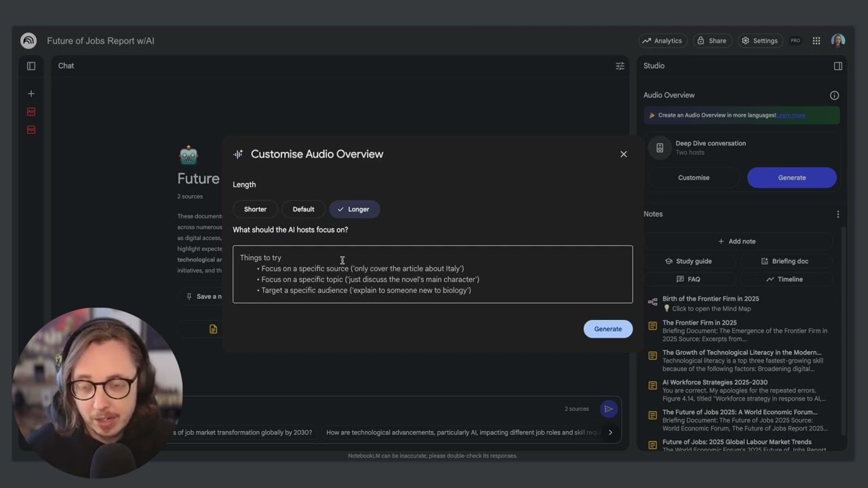This screenshot has height=488, width=868.
Task: Open the Analytics view
Action: 663,41
